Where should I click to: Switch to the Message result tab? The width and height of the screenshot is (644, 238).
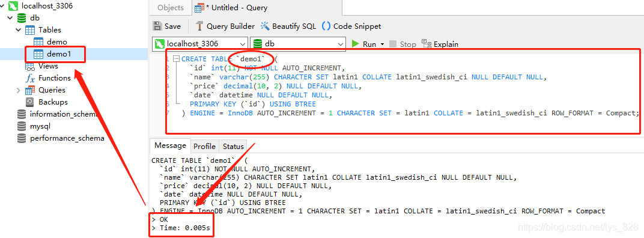[x=171, y=145]
